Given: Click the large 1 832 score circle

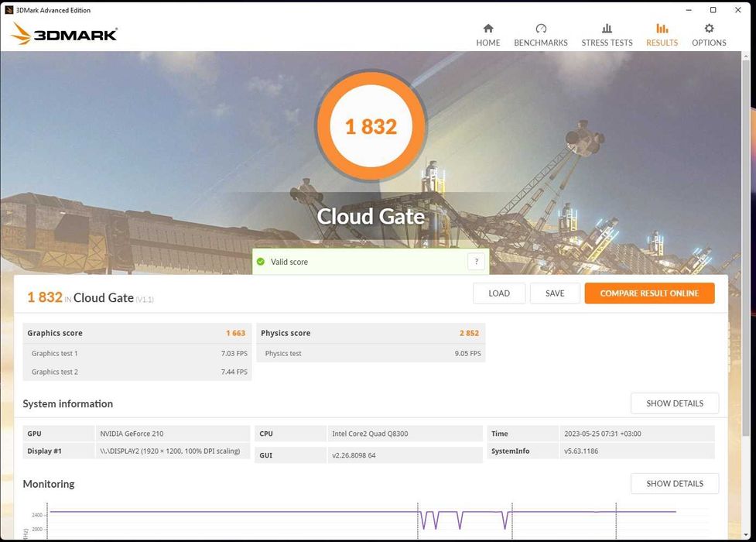Looking at the screenshot, I should click(371, 126).
